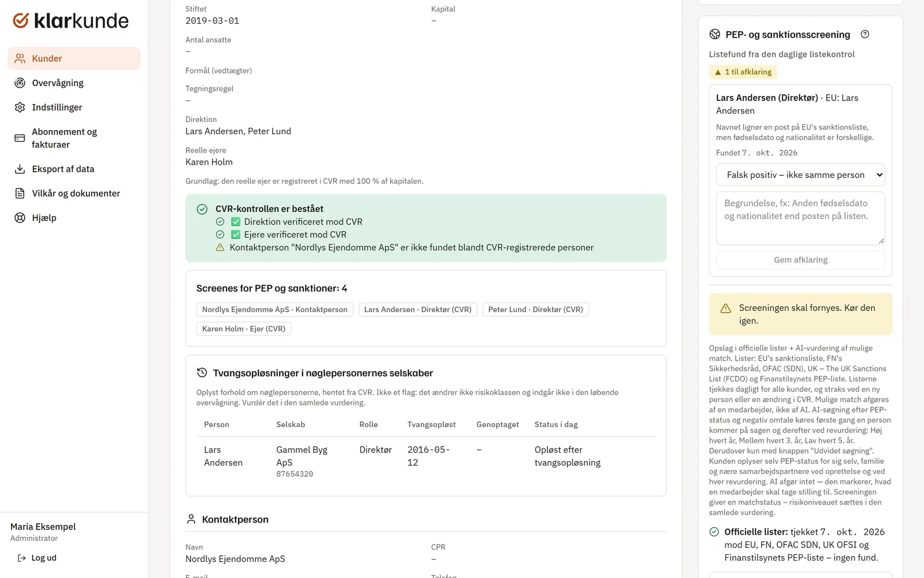Click the Peter Lund Direktør (CVR) chip

click(x=535, y=310)
